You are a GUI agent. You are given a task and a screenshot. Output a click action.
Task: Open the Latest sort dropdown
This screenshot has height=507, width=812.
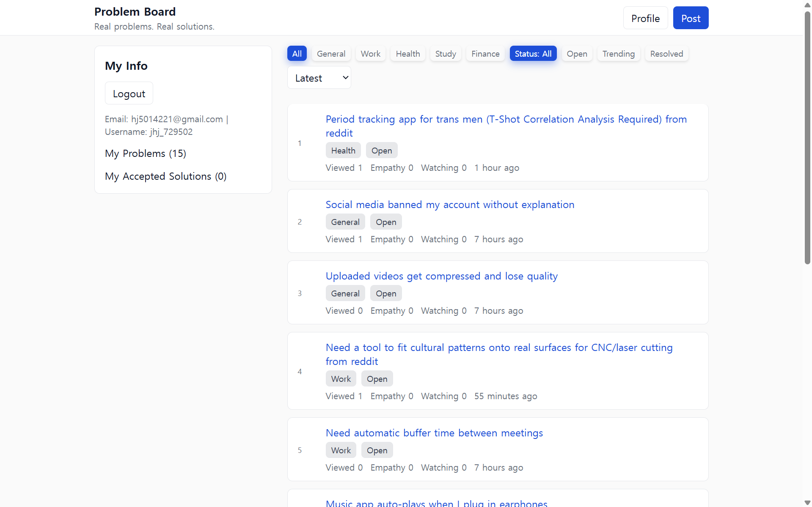pyautogui.click(x=319, y=78)
